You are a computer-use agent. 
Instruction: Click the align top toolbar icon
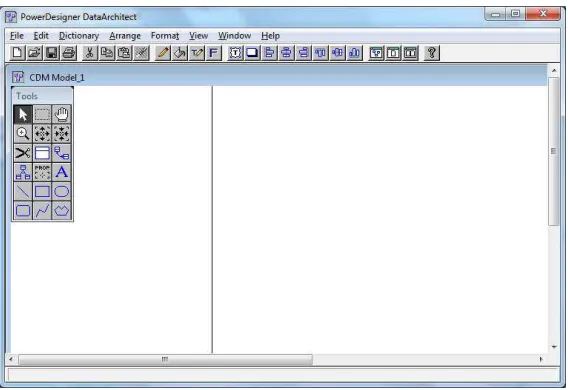pyautogui.click(x=321, y=53)
